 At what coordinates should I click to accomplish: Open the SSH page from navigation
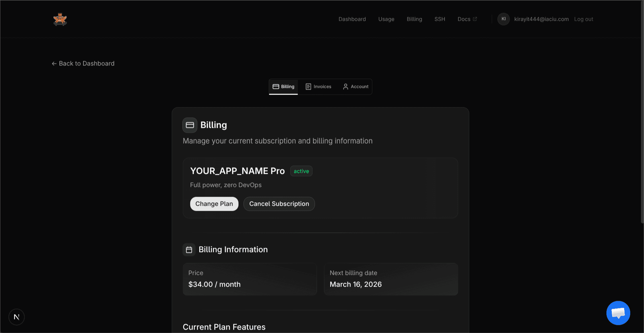pos(440,19)
